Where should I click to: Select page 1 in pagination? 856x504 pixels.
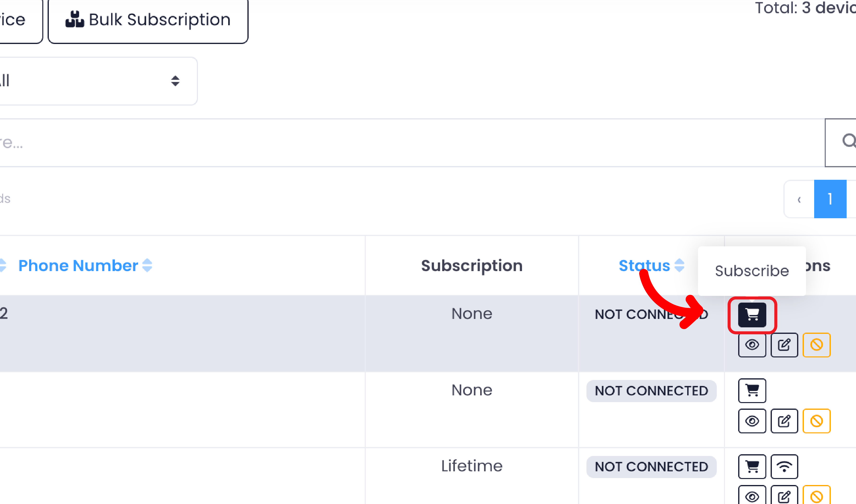point(830,199)
